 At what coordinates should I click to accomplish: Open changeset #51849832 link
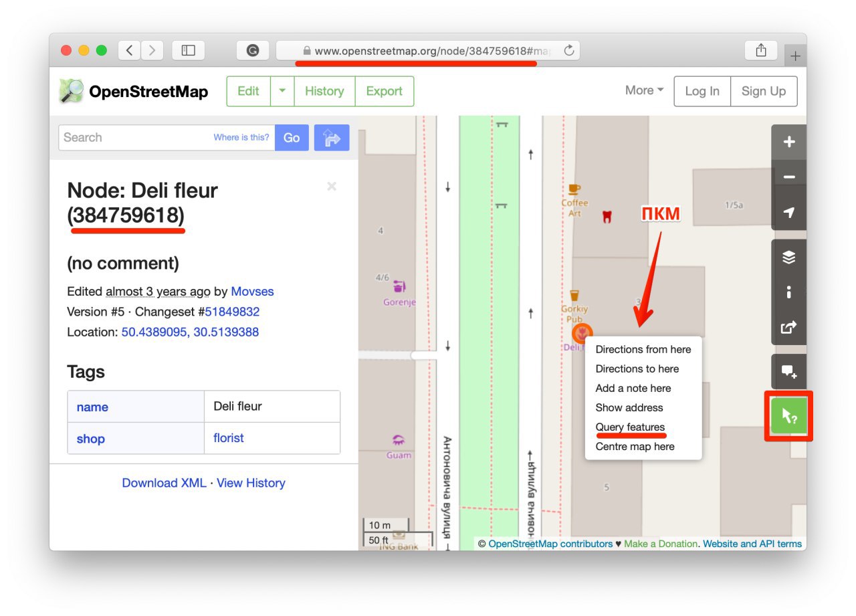pyautogui.click(x=232, y=312)
